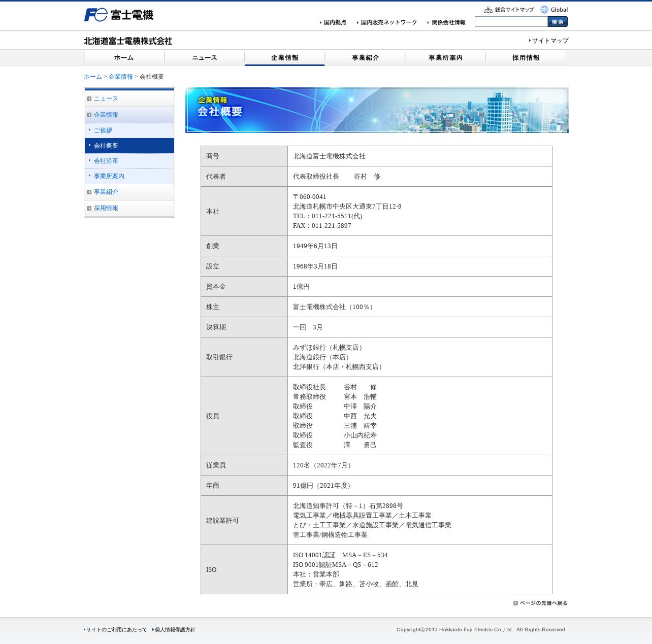Viewport: 652px width, 644px height.
Task: Select the 事業紹介 navigation tab
Action: click(x=365, y=58)
